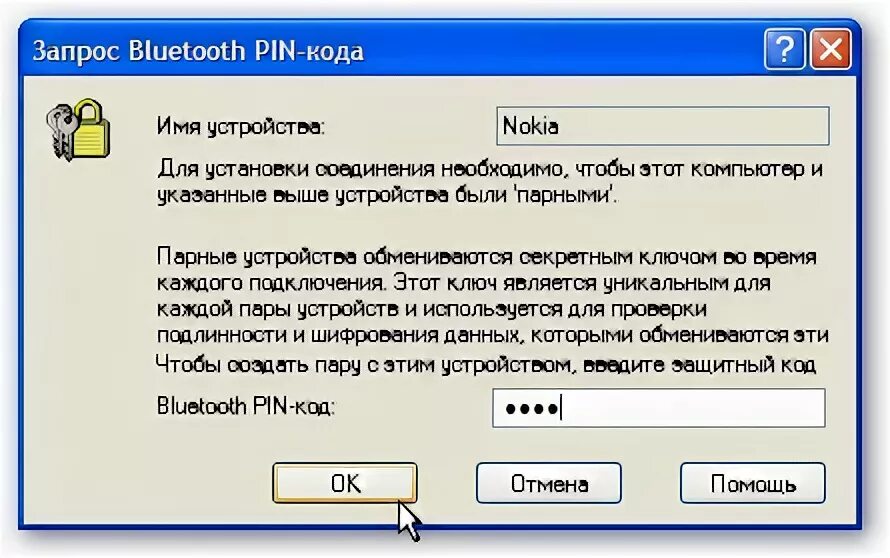Screen dimensions: 890x558
Task: Click the Отмена button
Action: pyautogui.click(x=549, y=483)
